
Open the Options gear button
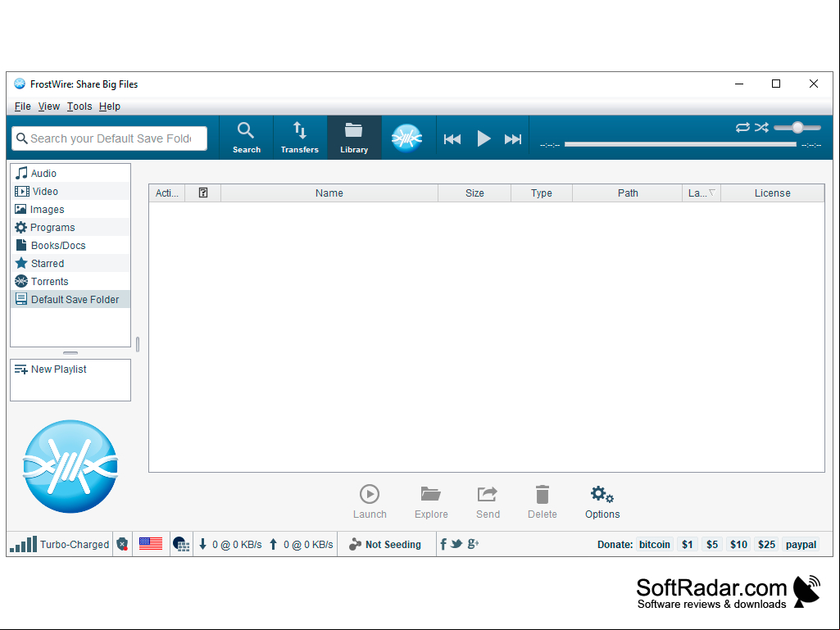(x=602, y=501)
